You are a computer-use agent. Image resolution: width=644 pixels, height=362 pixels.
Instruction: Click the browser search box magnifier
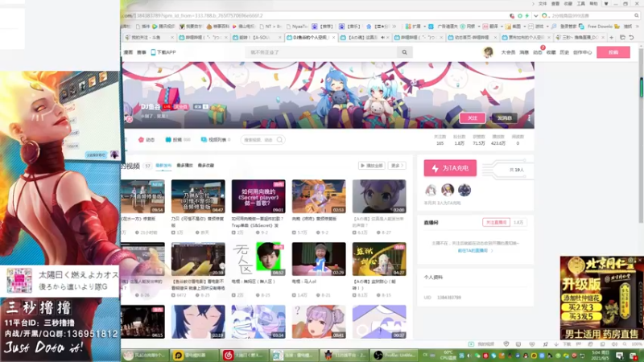[x=637, y=15]
